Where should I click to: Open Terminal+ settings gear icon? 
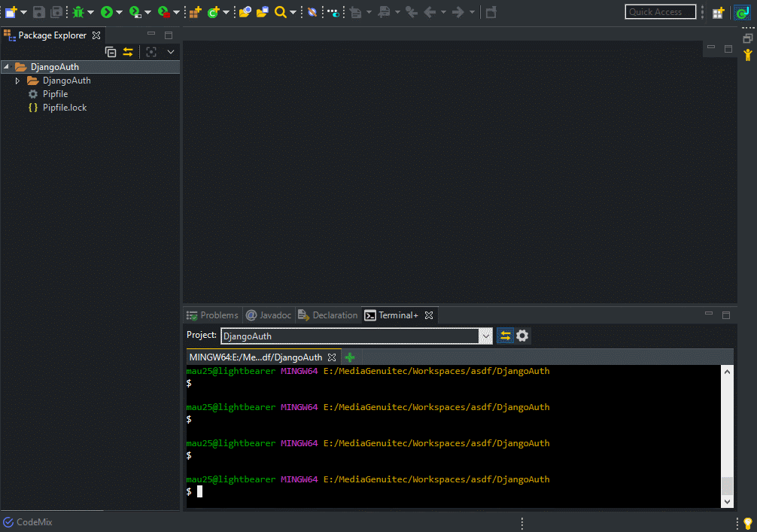522,336
